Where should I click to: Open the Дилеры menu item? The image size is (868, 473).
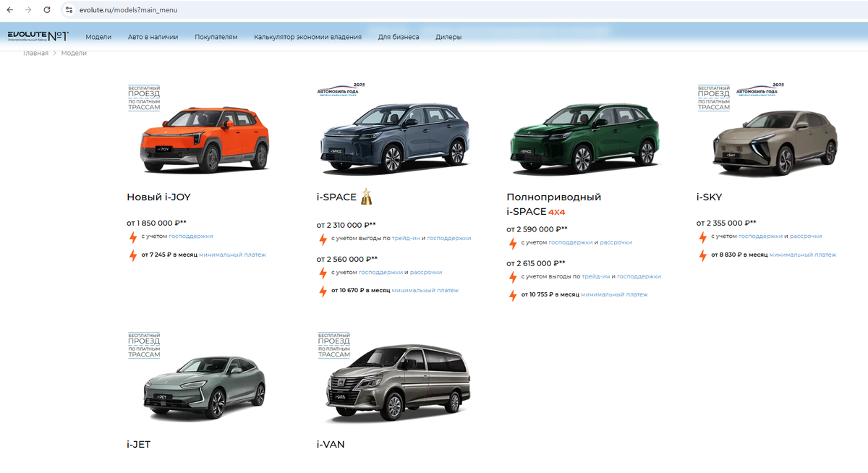(x=448, y=37)
